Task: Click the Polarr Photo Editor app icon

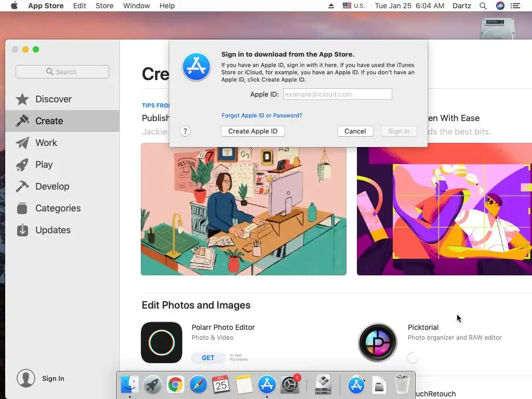Action: tap(162, 342)
